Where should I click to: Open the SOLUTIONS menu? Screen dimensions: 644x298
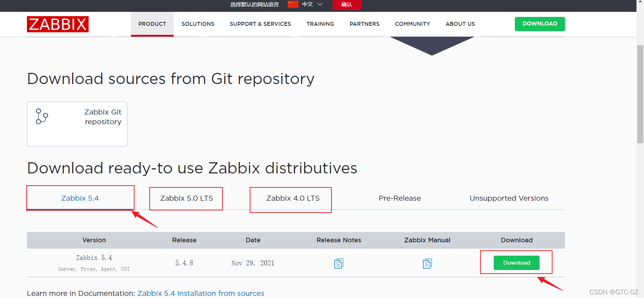(198, 24)
